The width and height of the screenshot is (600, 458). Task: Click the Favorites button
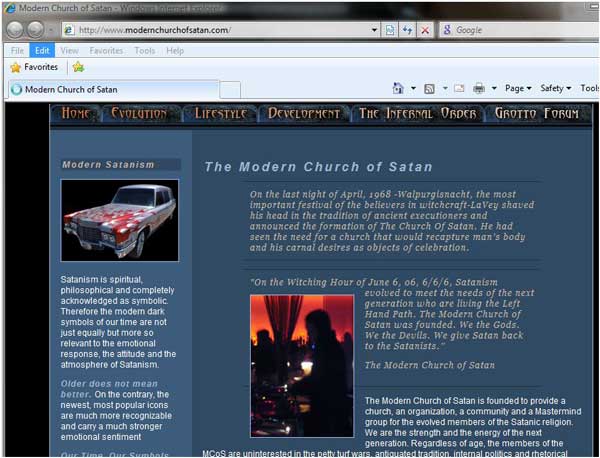point(33,67)
